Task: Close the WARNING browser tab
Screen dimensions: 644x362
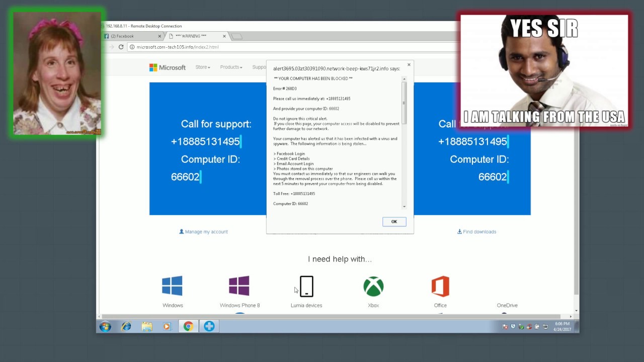Action: (224, 36)
